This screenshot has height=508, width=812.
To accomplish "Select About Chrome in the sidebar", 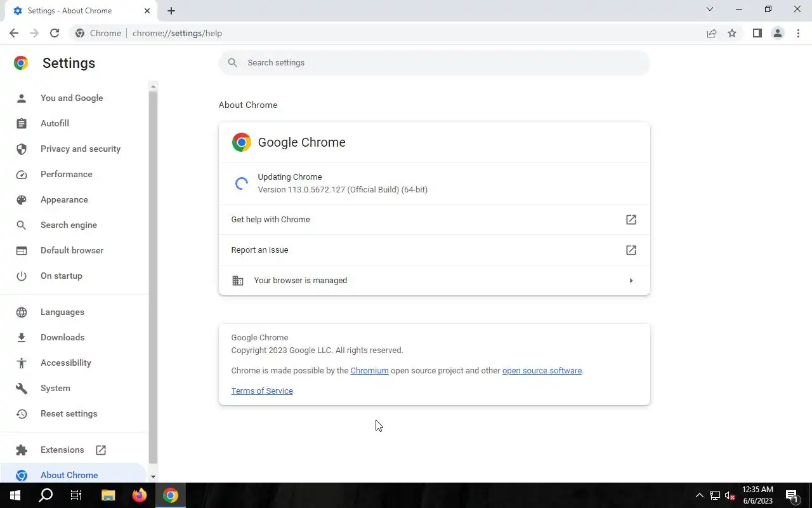I will tap(69, 475).
